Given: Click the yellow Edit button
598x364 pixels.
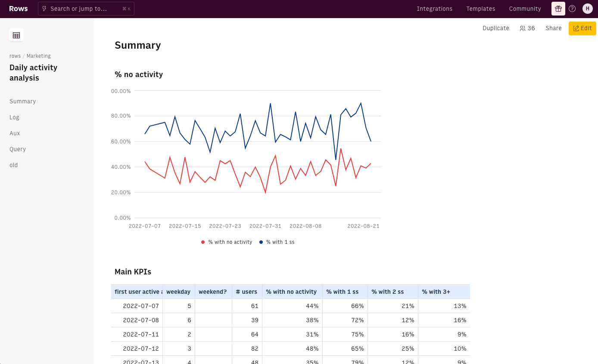Looking at the screenshot, I should (582, 28).
